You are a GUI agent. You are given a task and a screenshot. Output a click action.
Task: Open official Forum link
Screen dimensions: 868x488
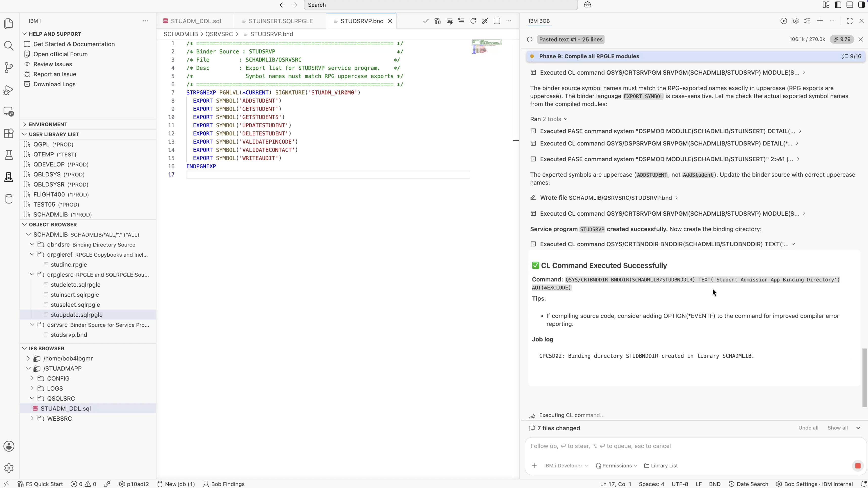pyautogui.click(x=60, y=54)
